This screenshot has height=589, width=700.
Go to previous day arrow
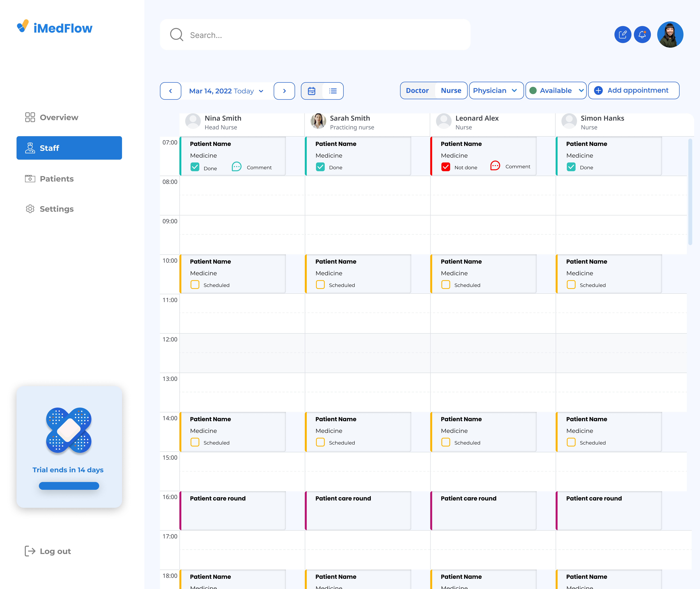tap(171, 91)
